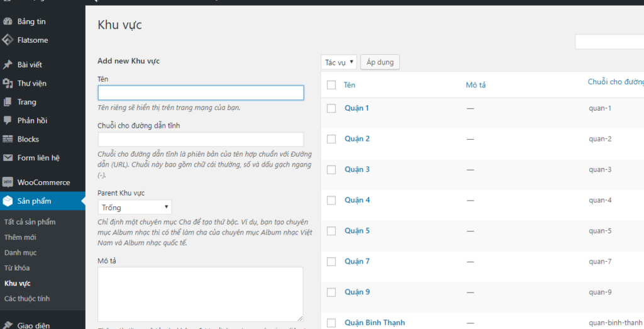Screen dimensions: 644x329
Task: Click the Blocks grid icon
Action: click(8, 139)
